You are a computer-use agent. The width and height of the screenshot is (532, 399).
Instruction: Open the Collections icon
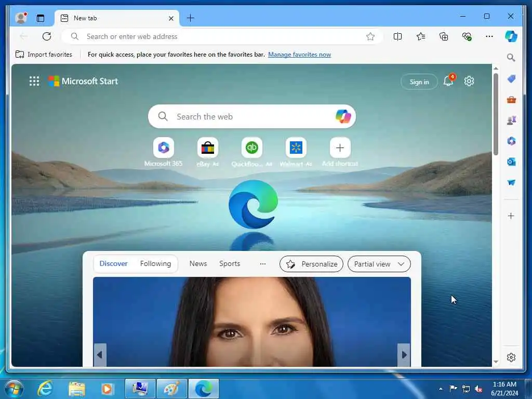[x=444, y=36]
